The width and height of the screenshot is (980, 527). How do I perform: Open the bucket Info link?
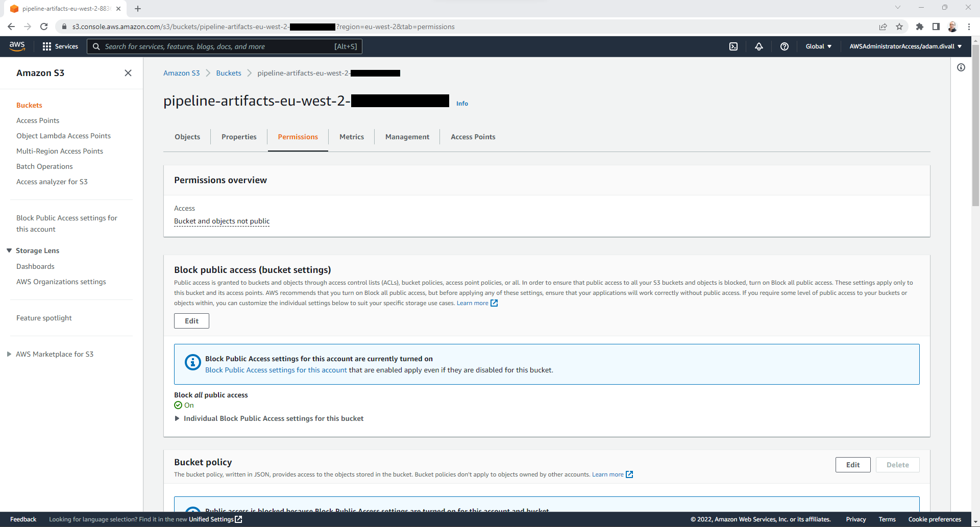click(x=462, y=104)
